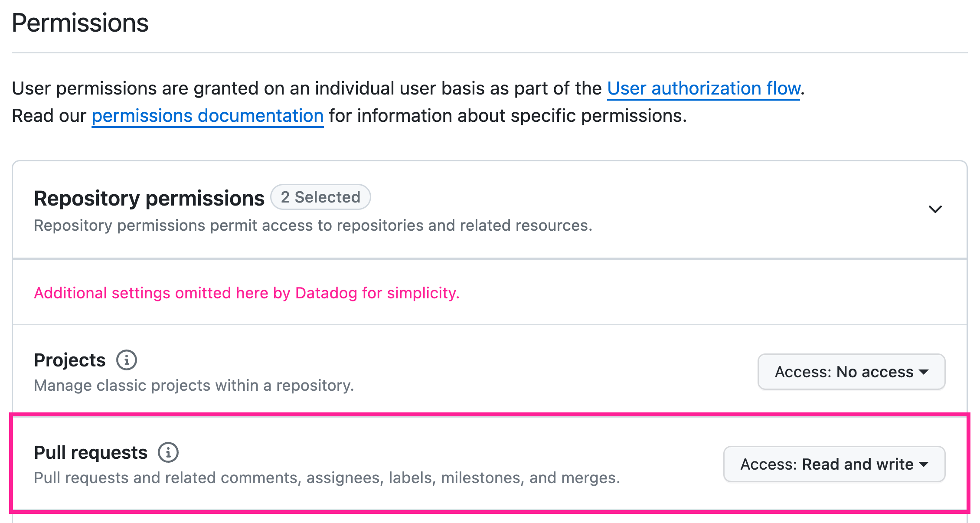Screen dimensions: 980x523
Task: Click the User permissions intro sentence
Action: (408, 88)
